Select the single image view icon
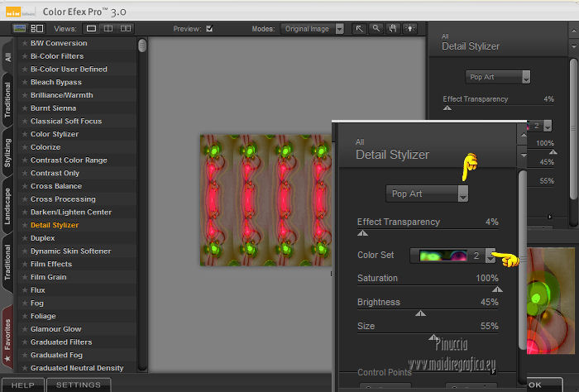The height and width of the screenshot is (392, 579). pyautogui.click(x=91, y=28)
